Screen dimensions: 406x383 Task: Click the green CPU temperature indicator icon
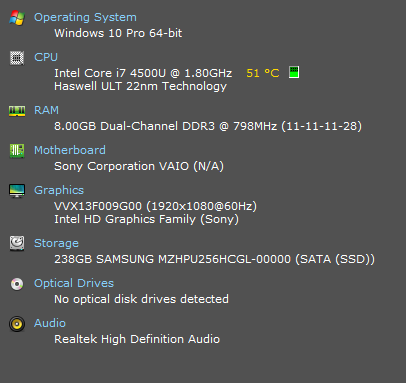tap(294, 72)
